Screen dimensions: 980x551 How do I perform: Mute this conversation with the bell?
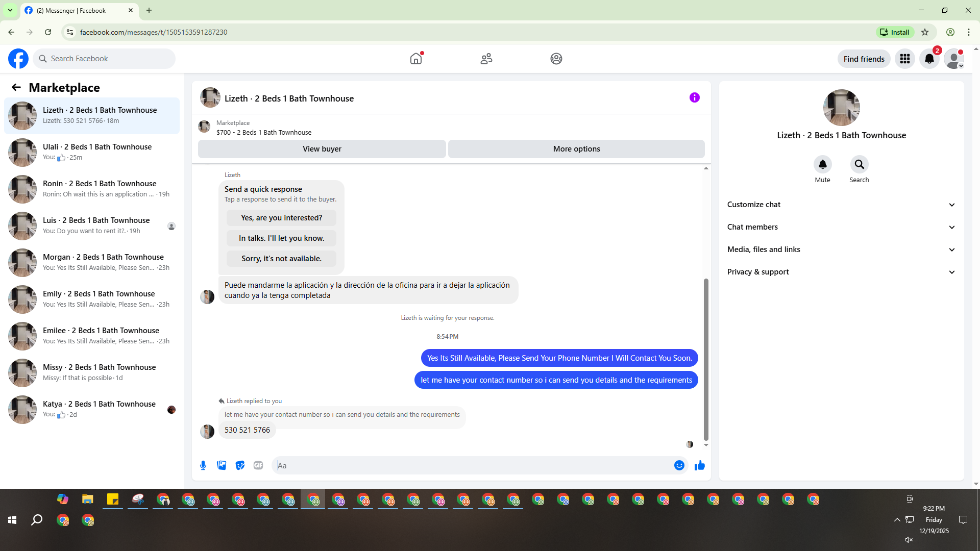point(822,165)
